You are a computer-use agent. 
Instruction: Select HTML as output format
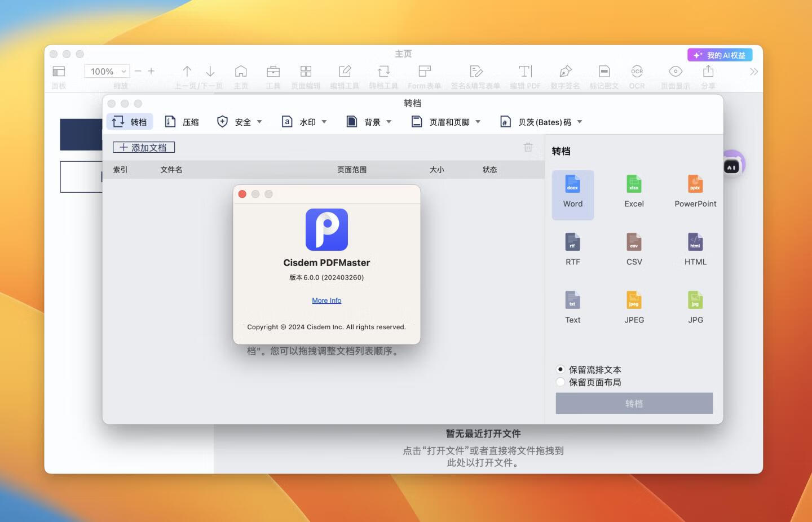[x=695, y=250]
